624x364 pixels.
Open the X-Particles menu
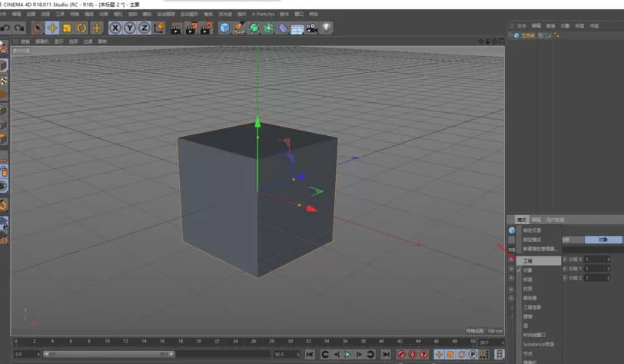(263, 15)
